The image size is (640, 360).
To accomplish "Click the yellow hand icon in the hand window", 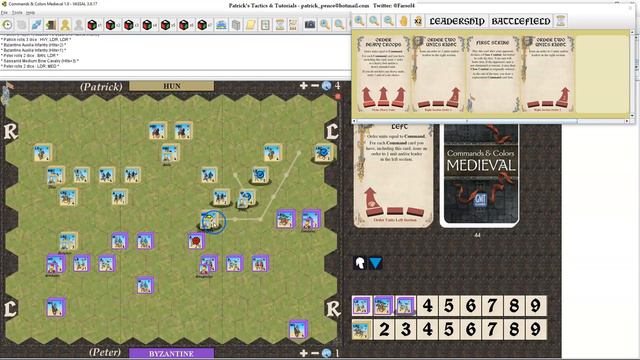I will click(403, 21).
